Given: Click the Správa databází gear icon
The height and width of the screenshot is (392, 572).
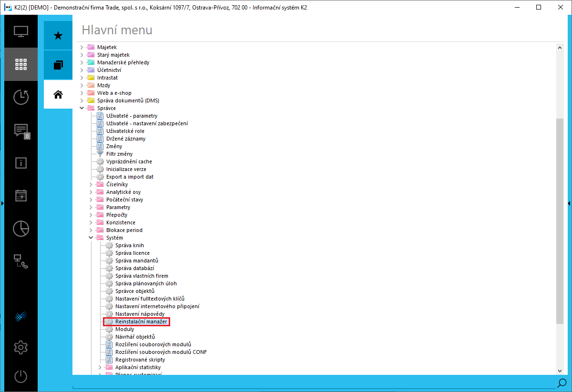Looking at the screenshot, I should pyautogui.click(x=109, y=268).
